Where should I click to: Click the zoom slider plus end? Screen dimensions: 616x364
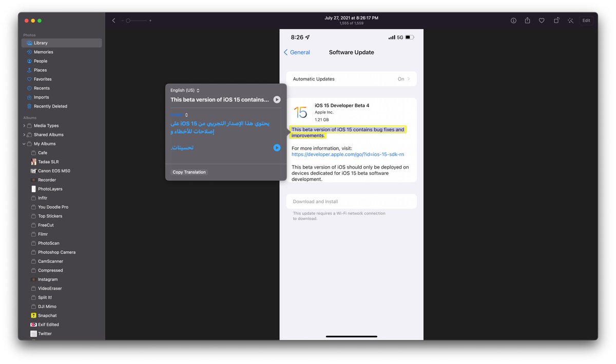coord(150,21)
